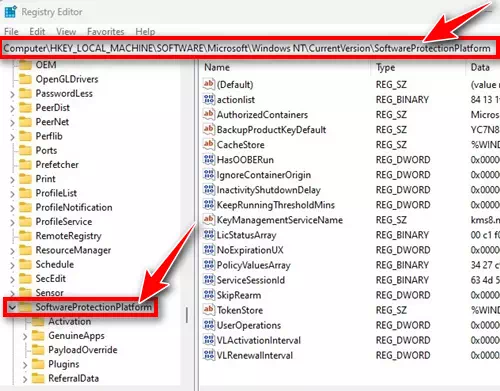Select the VLActivationInterval DWORD icon
The width and height of the screenshot is (500, 391).
click(x=209, y=339)
